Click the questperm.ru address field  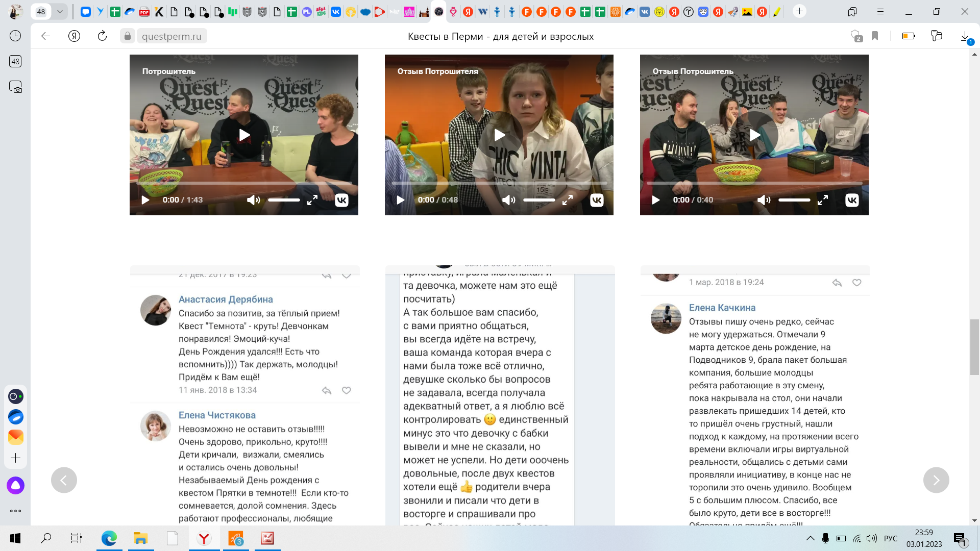[171, 36]
